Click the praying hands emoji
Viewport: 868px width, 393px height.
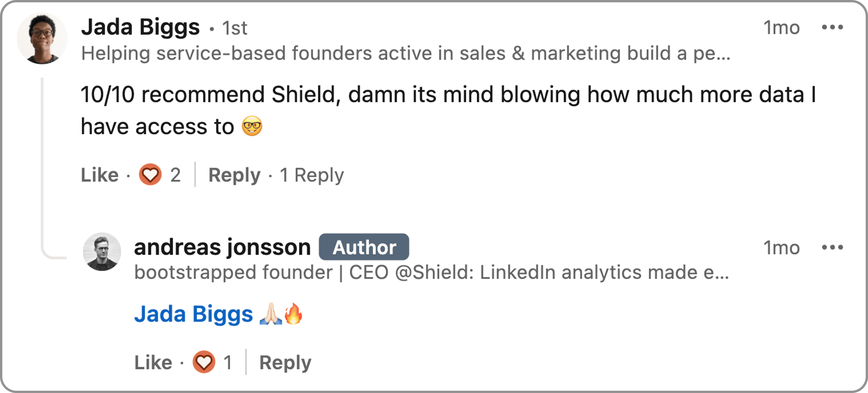pyautogui.click(x=271, y=314)
